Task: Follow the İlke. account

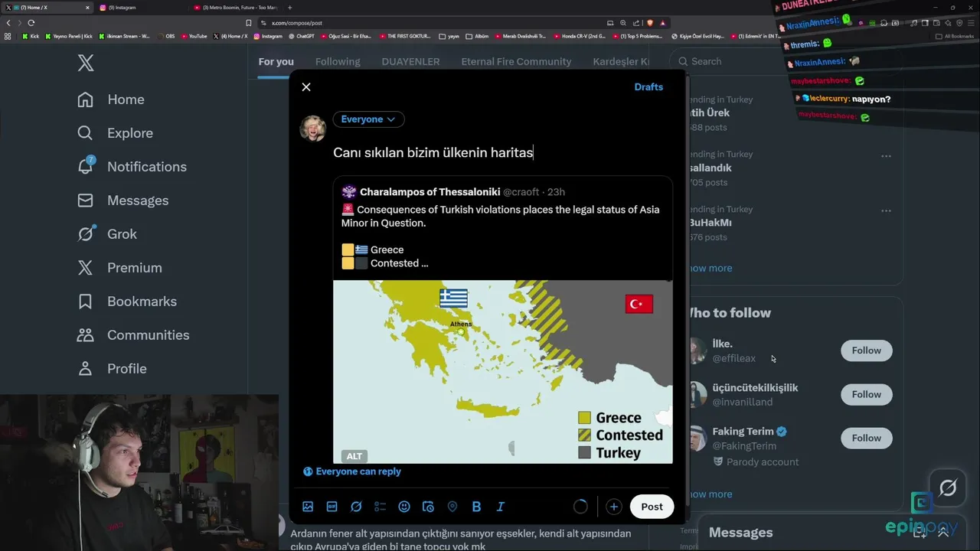Action: pos(866,350)
